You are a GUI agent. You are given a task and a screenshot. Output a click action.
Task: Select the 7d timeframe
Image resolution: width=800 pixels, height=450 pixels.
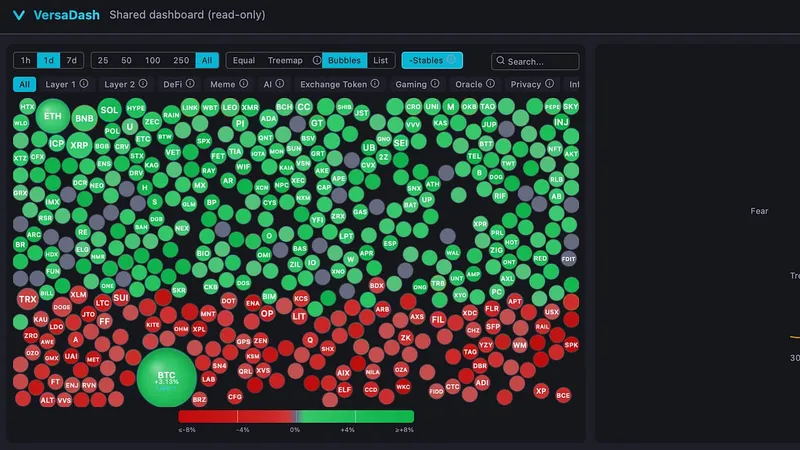(72, 60)
